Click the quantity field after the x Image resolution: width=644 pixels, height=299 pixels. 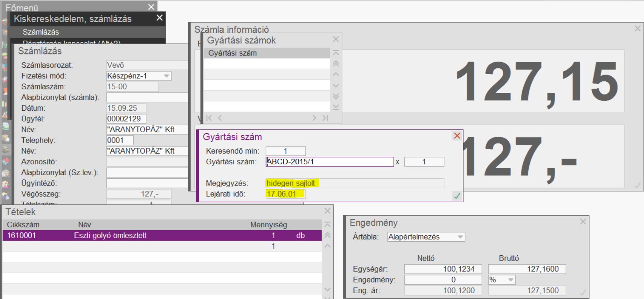click(x=424, y=161)
